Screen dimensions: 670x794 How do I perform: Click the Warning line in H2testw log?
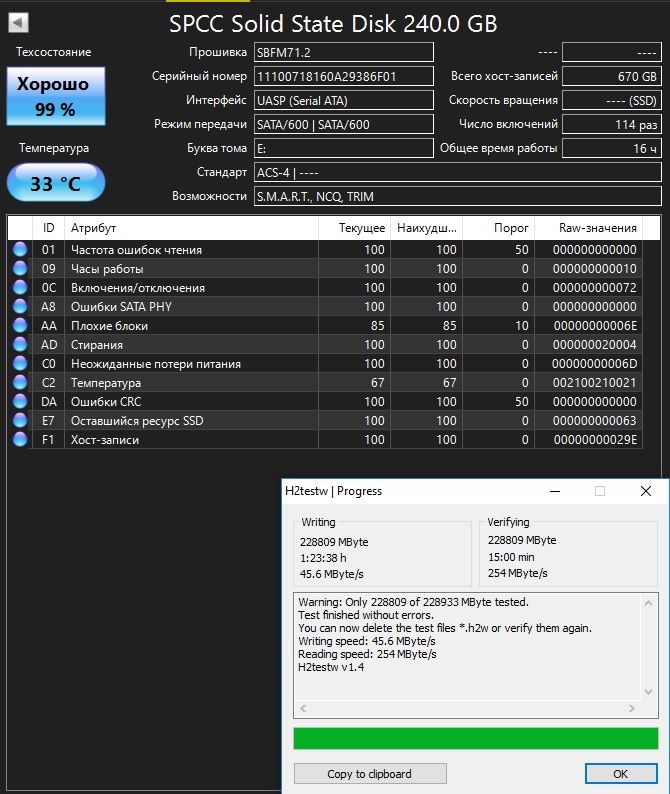(413, 602)
